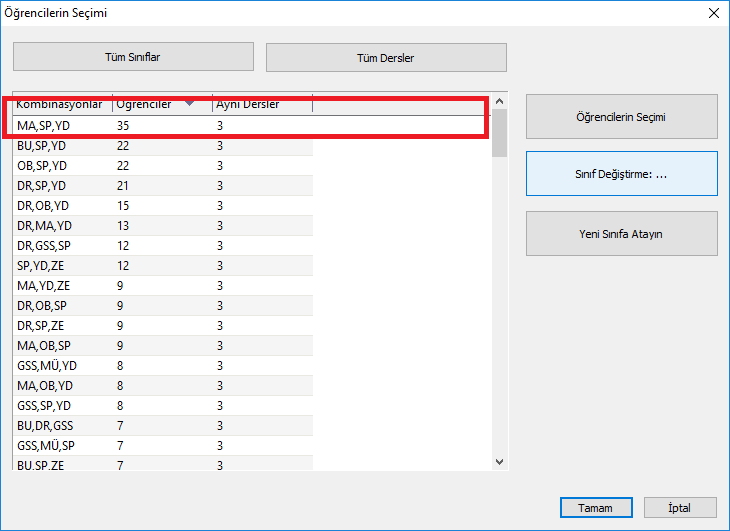Click the scrollbar up arrow
730x531 pixels.
pyautogui.click(x=501, y=100)
